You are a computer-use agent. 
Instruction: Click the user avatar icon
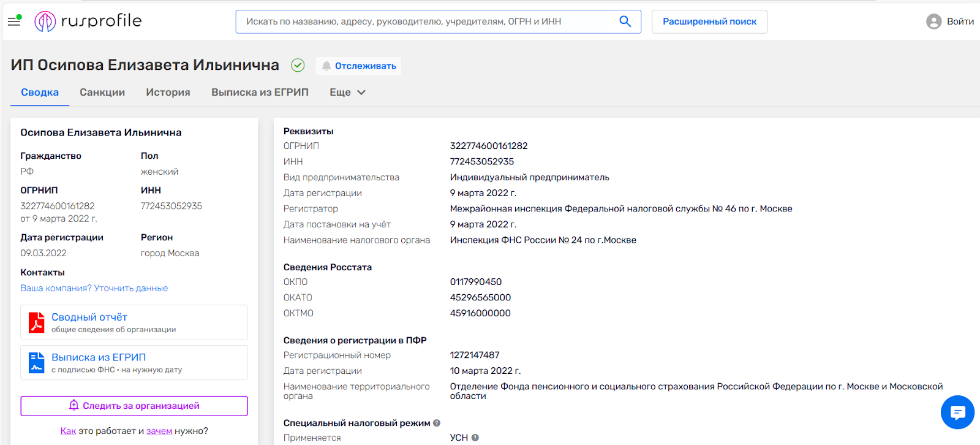pos(933,21)
